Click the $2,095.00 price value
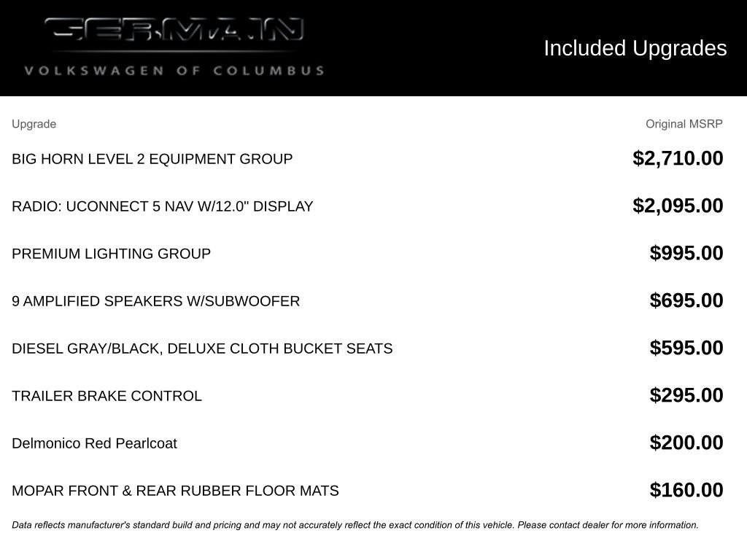747x560 pixels. pos(678,205)
